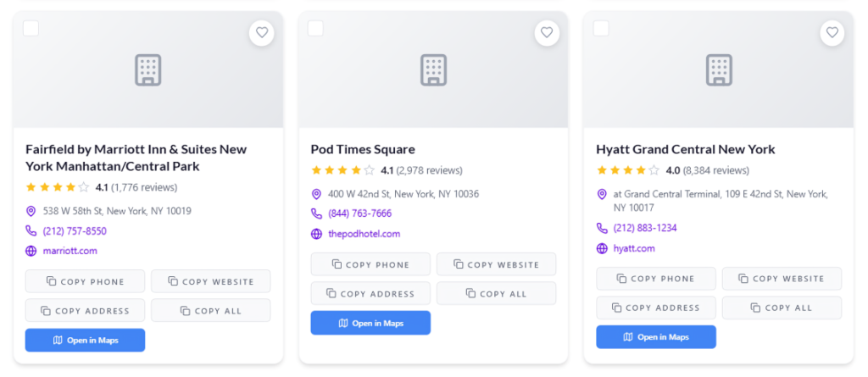Click address 538 W 58th St, New York
The width and height of the screenshot is (868, 377).
117,211
